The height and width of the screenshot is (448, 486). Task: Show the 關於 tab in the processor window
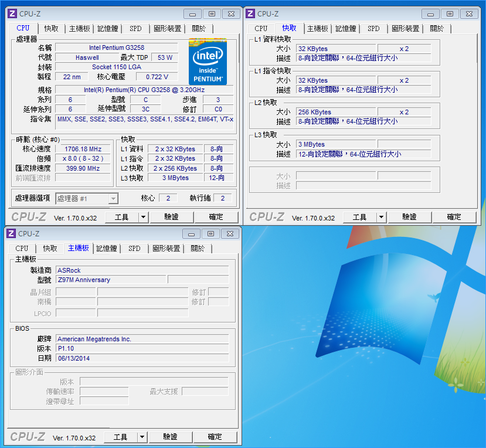click(199, 29)
